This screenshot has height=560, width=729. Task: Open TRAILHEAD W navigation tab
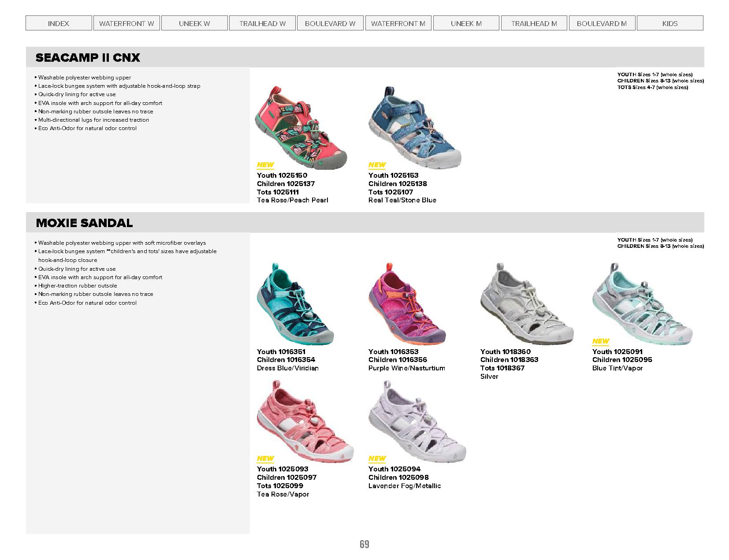[x=262, y=23]
